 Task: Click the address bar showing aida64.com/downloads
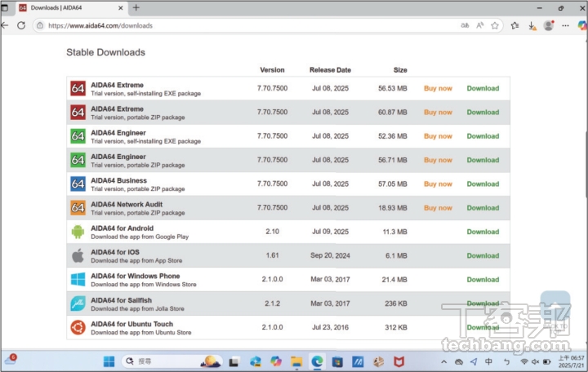245,25
